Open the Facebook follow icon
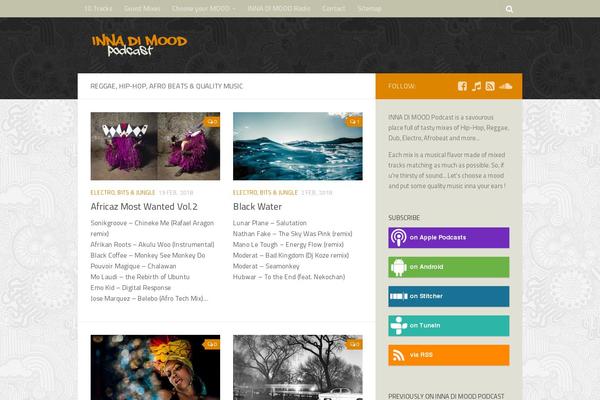 click(x=462, y=86)
